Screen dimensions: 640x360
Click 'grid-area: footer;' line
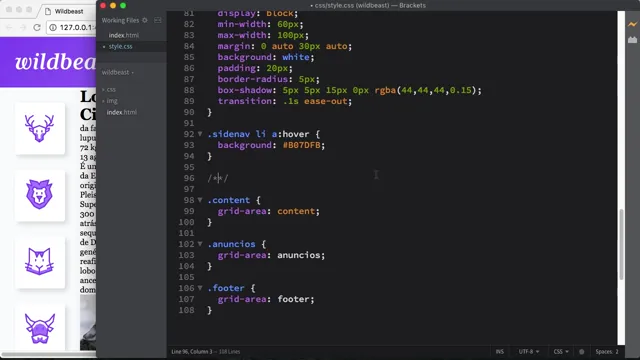click(266, 299)
